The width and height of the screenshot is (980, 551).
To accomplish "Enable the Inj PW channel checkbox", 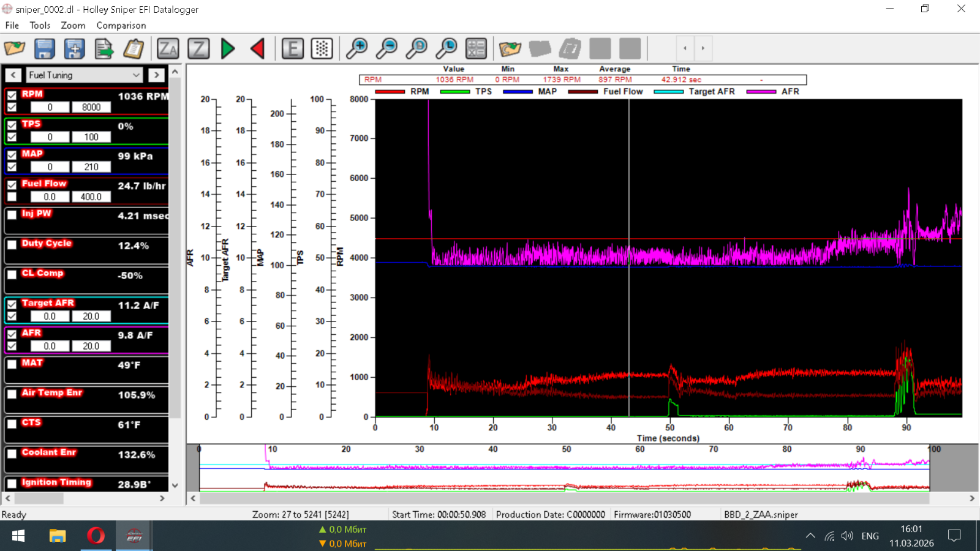I will (12, 215).
